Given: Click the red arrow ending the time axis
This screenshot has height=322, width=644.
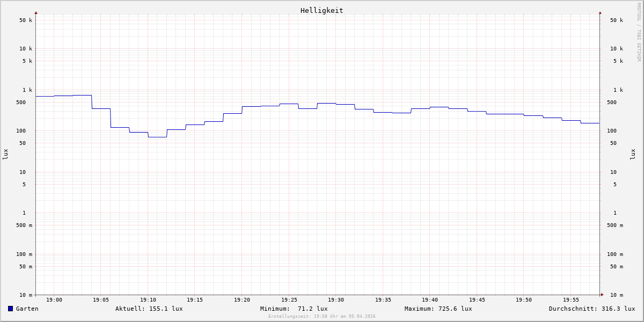Looking at the screenshot, I should [x=602, y=295].
